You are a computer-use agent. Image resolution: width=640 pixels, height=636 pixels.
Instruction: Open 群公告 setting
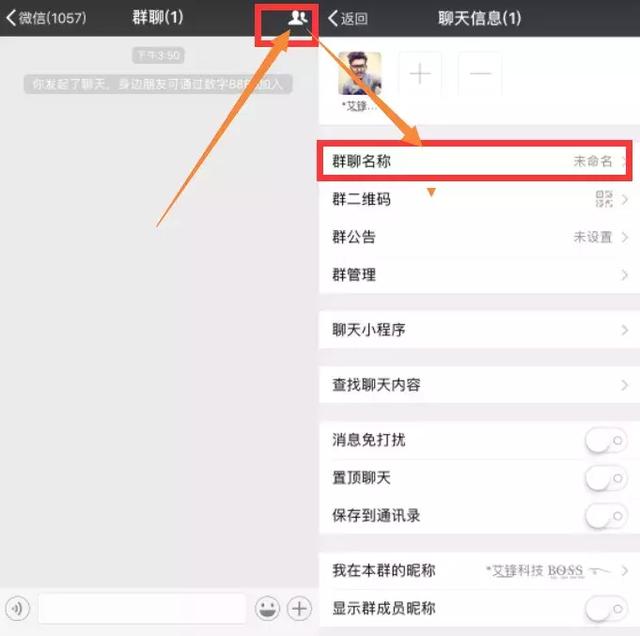[480, 237]
